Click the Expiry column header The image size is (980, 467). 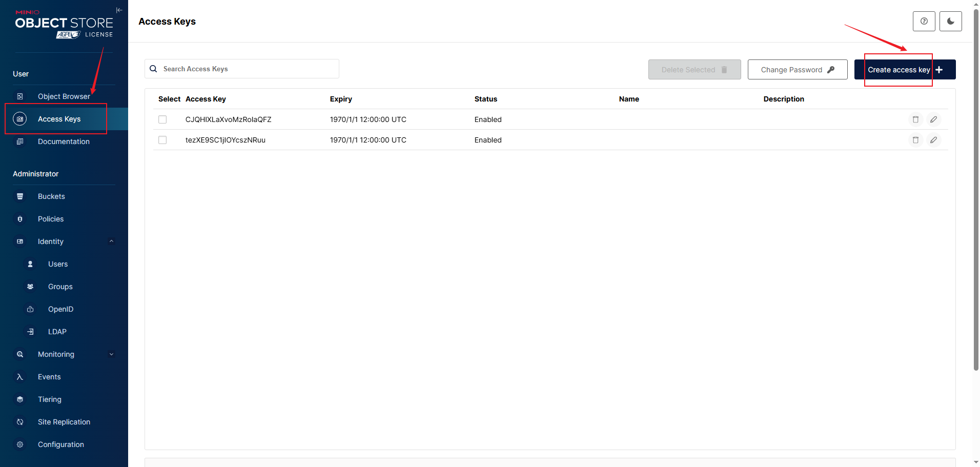(x=341, y=99)
